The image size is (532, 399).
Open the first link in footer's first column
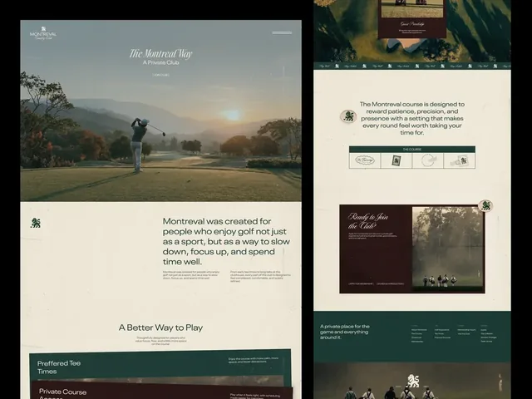pos(419,330)
